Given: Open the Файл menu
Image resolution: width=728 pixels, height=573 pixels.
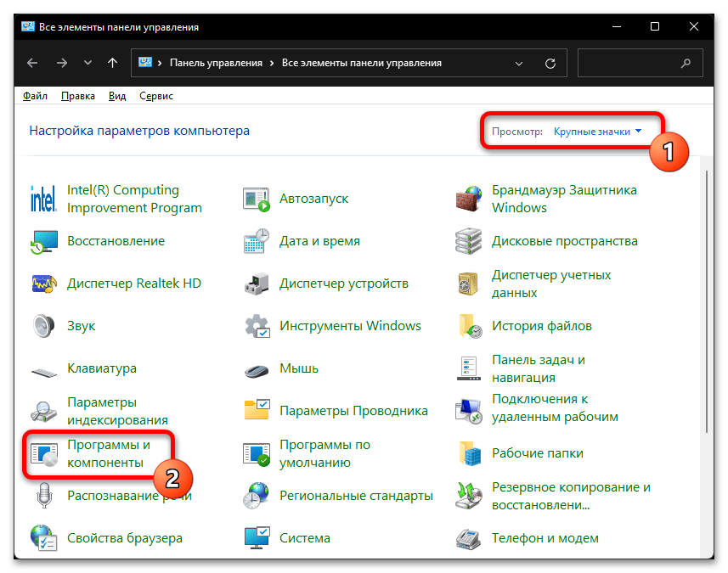Looking at the screenshot, I should [35, 96].
